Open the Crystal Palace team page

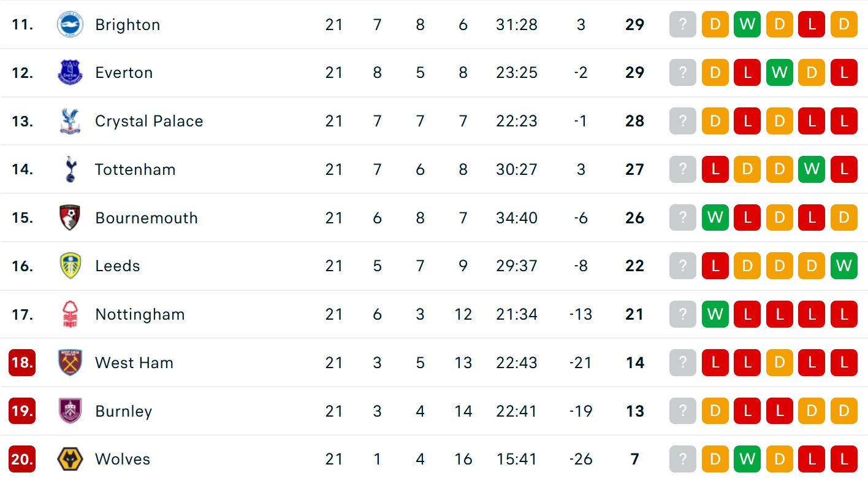tap(149, 121)
